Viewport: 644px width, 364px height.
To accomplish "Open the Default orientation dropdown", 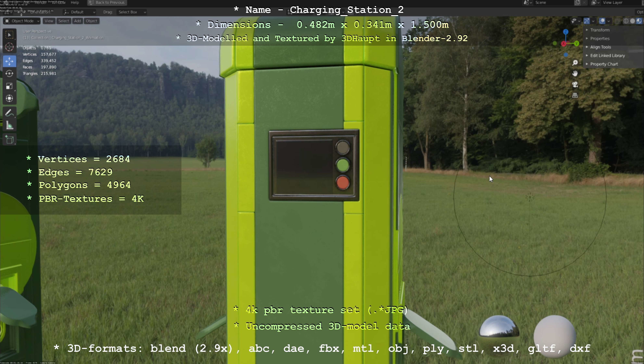I will click(x=79, y=12).
